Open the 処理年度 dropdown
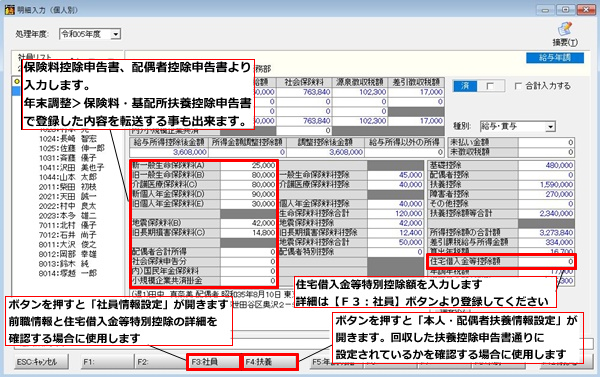 coord(116,34)
